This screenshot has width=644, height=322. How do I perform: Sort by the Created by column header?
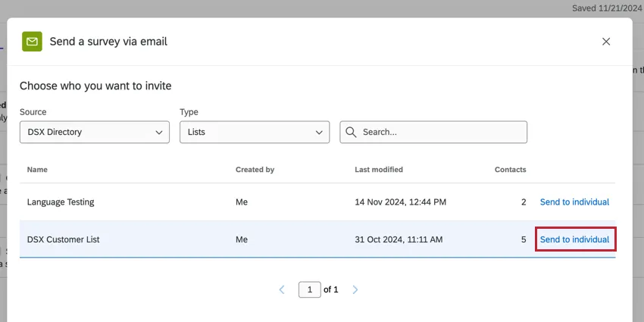coord(255,170)
